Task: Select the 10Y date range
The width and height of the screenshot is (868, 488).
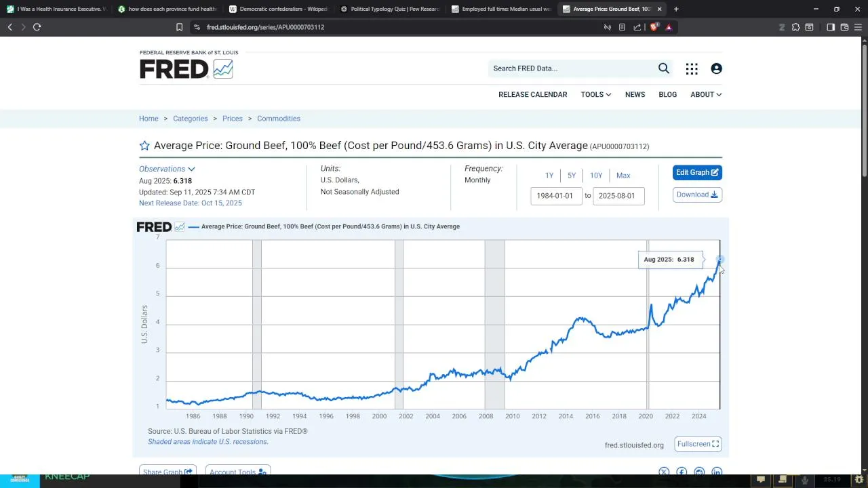Action: click(x=596, y=176)
